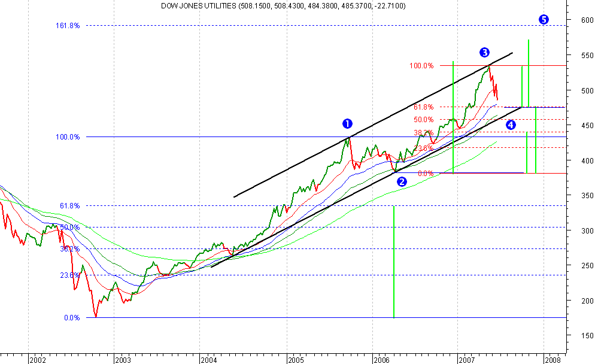Click the 400 price axis value

point(587,160)
